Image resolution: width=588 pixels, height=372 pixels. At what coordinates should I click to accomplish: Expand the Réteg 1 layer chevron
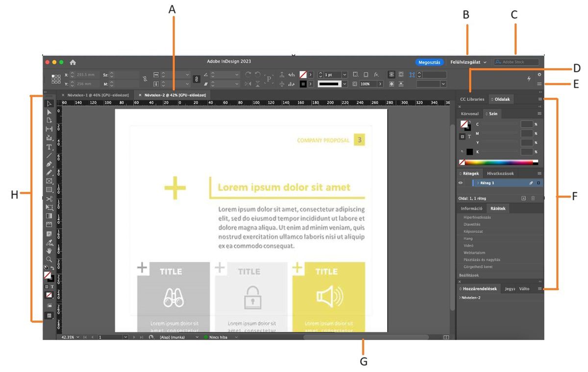tap(478, 183)
